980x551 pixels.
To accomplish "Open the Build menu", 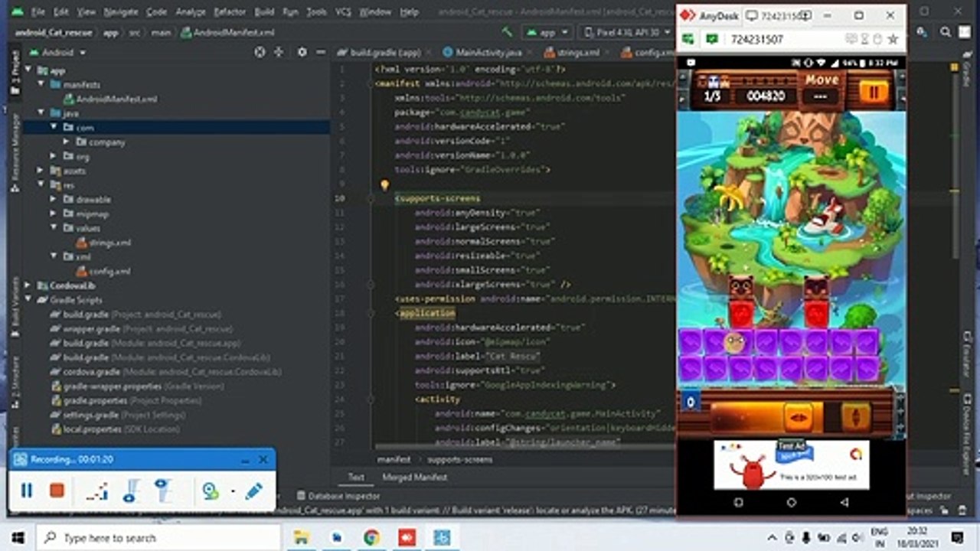I will point(264,12).
